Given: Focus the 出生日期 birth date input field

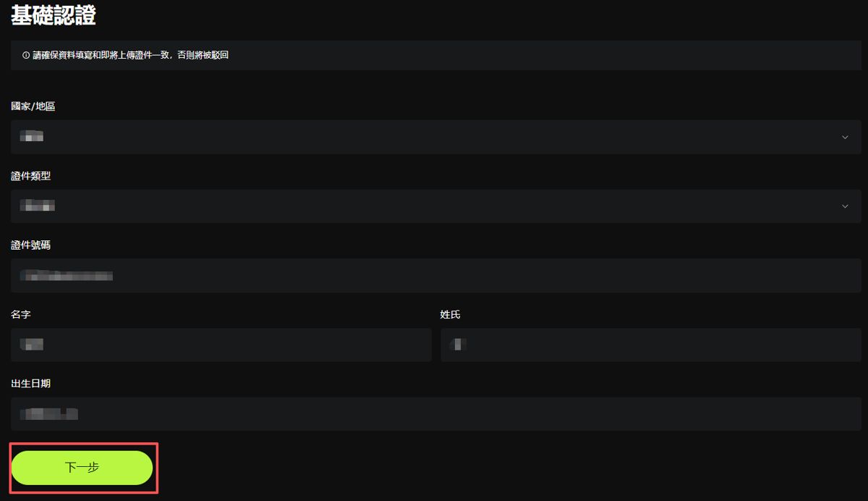Looking at the screenshot, I should tap(435, 414).
